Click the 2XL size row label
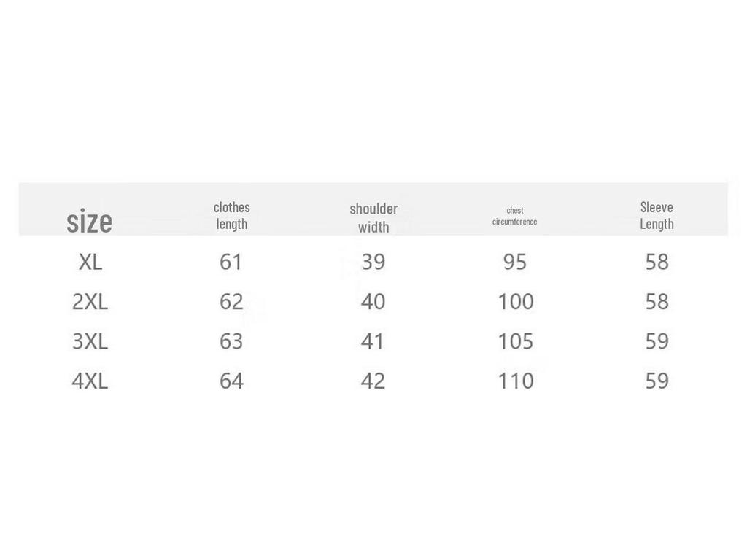The image size is (747, 560). tap(90, 301)
